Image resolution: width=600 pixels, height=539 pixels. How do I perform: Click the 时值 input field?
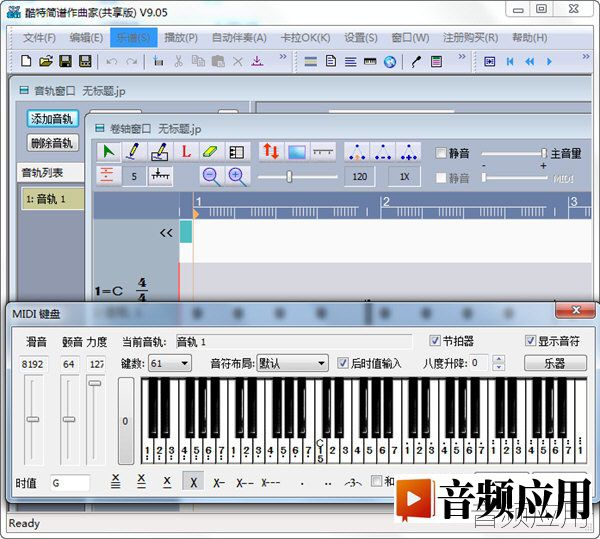pyautogui.click(x=70, y=483)
